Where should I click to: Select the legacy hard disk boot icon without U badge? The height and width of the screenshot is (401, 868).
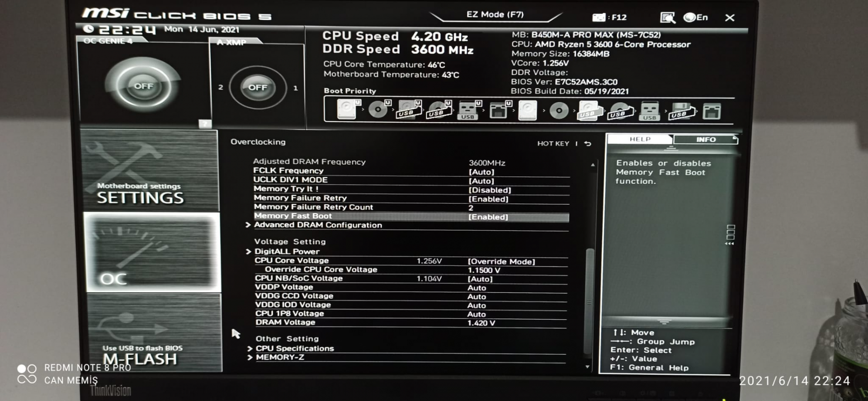tap(528, 110)
